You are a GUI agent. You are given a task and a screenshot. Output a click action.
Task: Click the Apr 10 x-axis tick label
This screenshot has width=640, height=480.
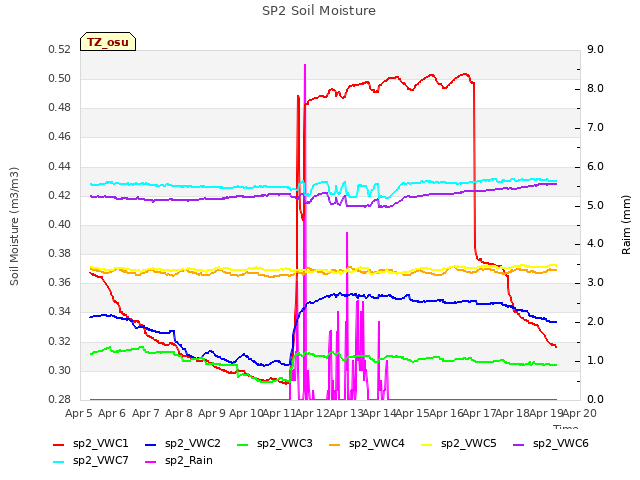246,413
